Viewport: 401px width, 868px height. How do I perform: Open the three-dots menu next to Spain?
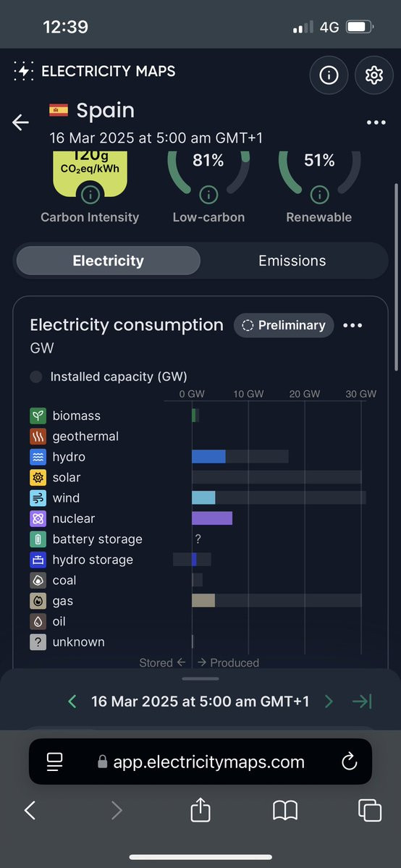coord(376,122)
